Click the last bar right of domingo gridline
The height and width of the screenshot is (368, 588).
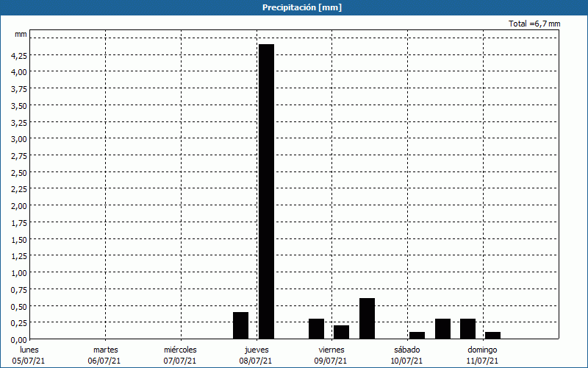coord(492,336)
